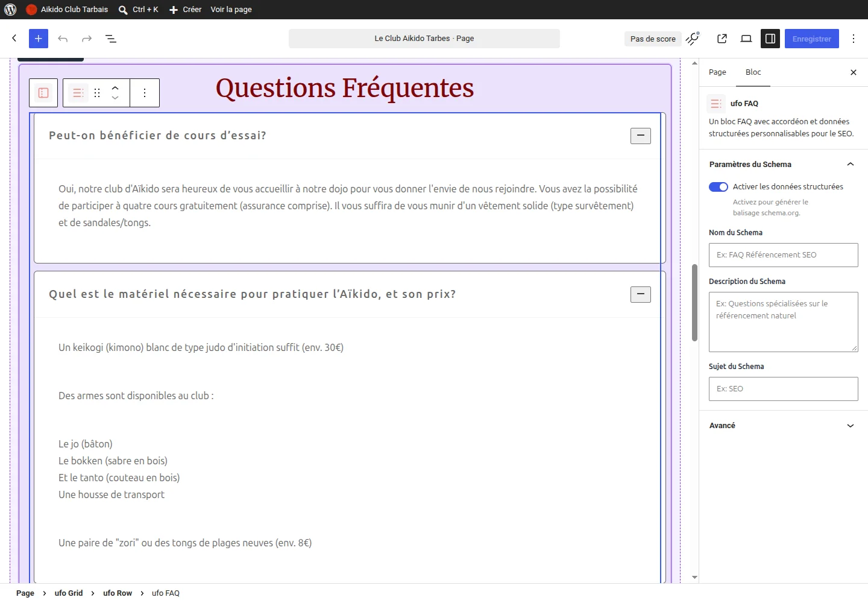The image size is (868, 603).
Task: Click the ufo FAQ block type icon
Action: 78,93
